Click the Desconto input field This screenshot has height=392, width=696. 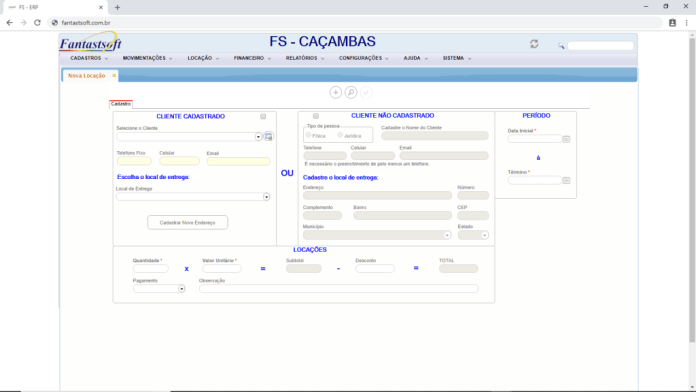[x=375, y=269]
